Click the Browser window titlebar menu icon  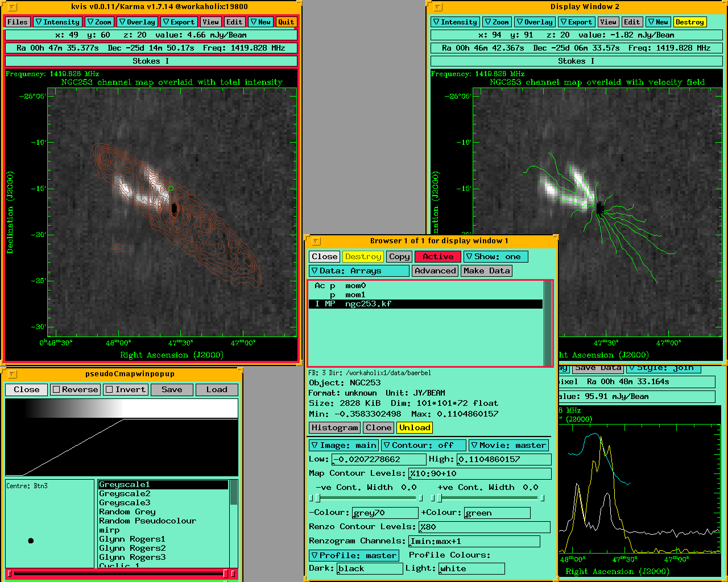click(x=316, y=242)
